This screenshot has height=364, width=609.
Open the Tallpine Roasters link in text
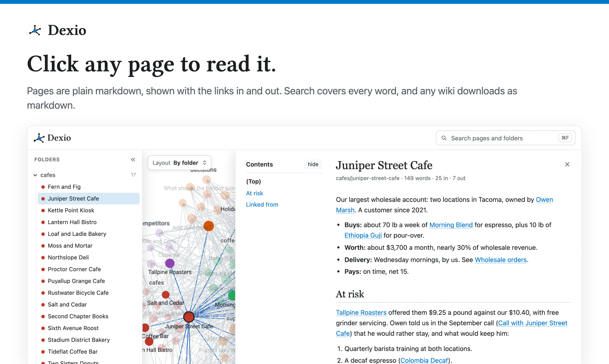coord(361,313)
